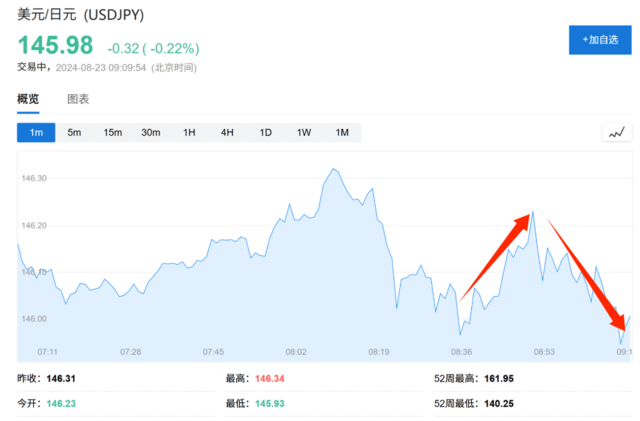Choose the 30m interval
The height and width of the screenshot is (421, 640).
point(151,133)
